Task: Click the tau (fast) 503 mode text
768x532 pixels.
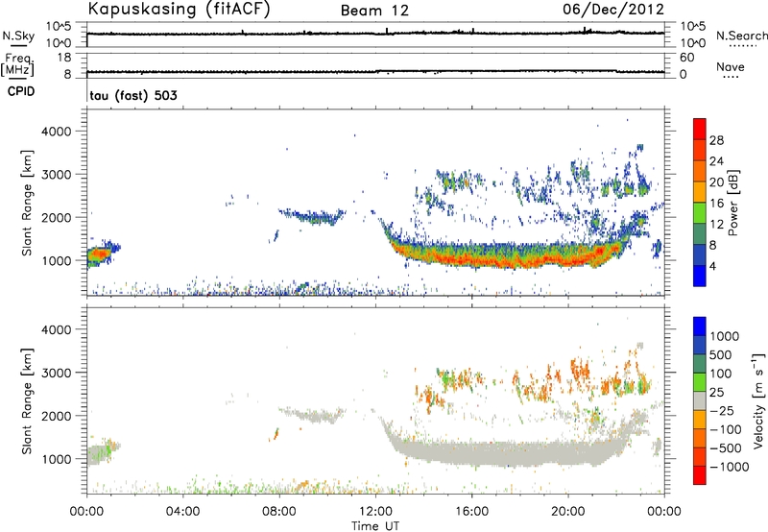Action: pos(133,95)
